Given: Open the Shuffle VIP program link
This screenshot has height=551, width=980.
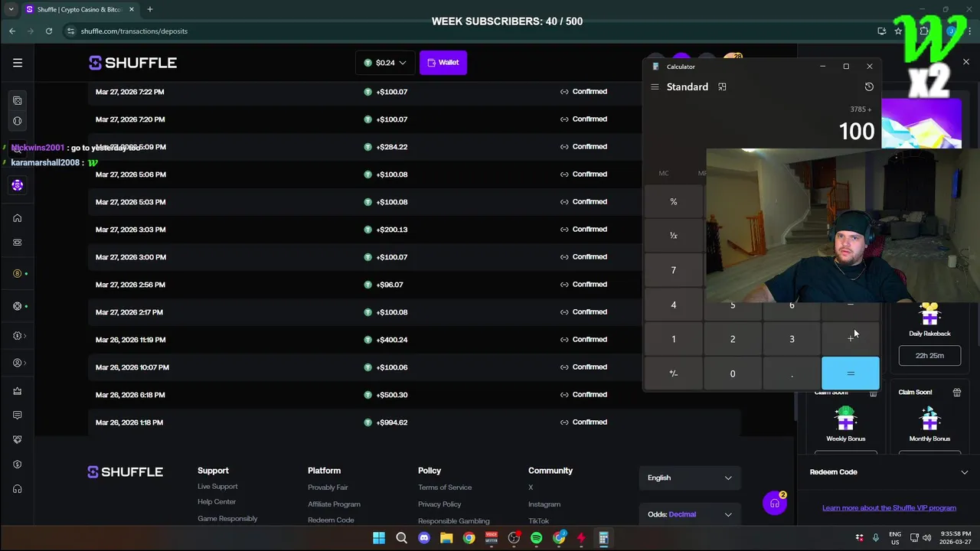Looking at the screenshot, I should point(889,507).
